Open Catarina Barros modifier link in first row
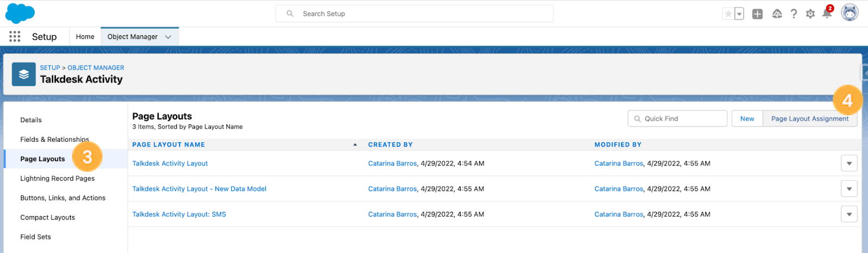This screenshot has height=253, width=868. 618,163
